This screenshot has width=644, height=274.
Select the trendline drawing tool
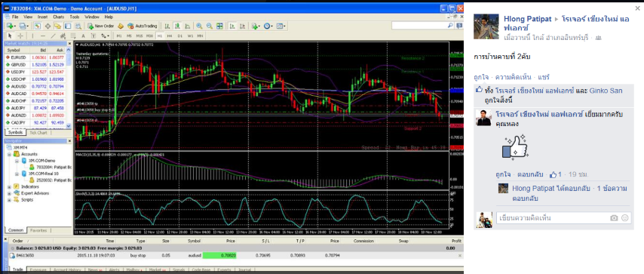click(x=53, y=35)
